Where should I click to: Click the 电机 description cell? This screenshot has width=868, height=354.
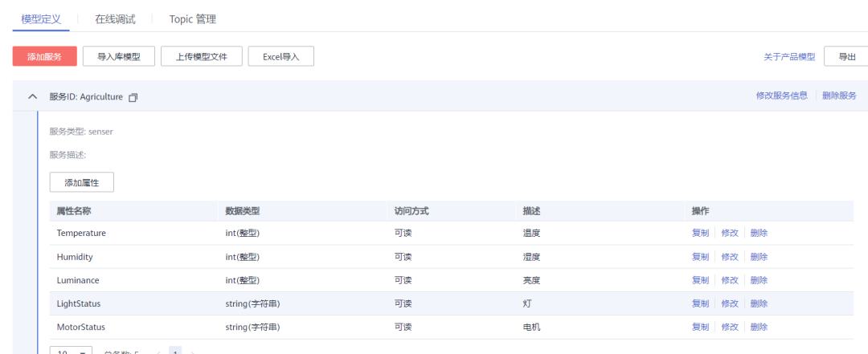tap(531, 327)
